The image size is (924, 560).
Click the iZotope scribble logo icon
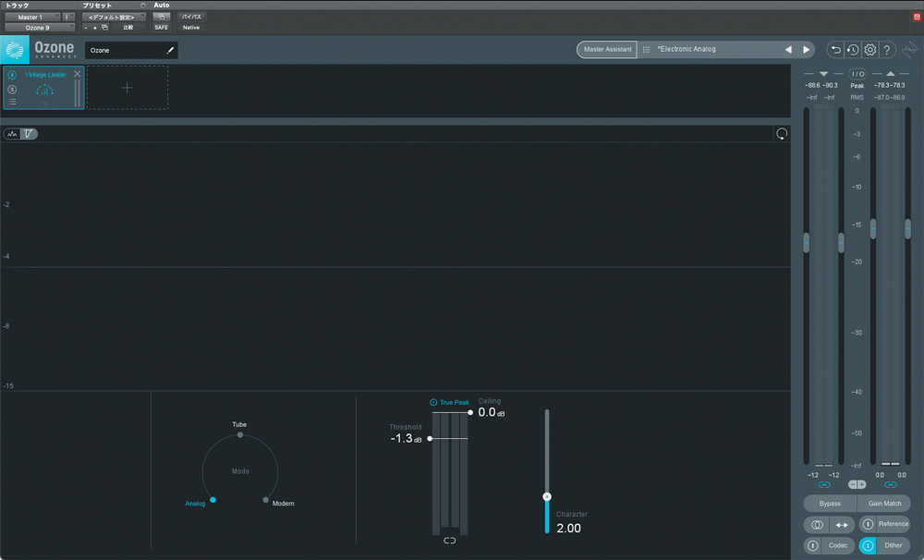point(910,50)
